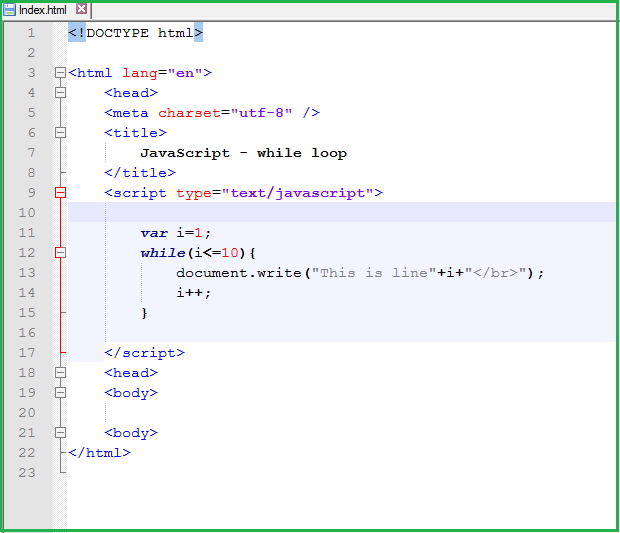Click the save icon on Index.html tab
Image resolution: width=620 pixels, height=533 pixels.
pyautogui.click(x=9, y=9)
